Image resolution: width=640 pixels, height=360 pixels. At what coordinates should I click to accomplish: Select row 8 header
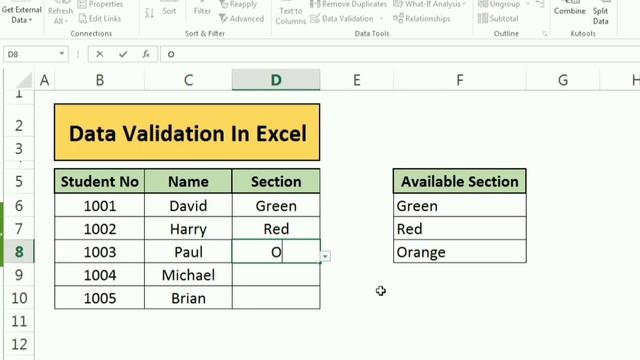(19, 251)
